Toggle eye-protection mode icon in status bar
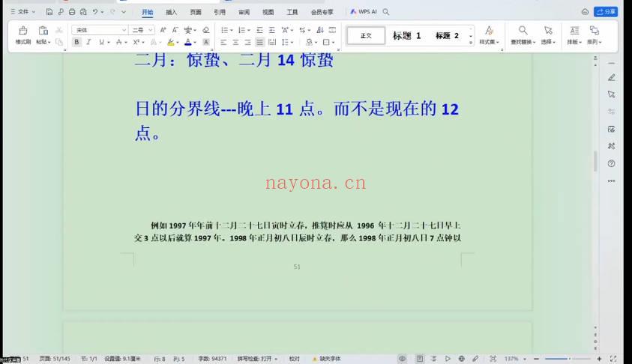Viewport: 632px width, 364px height. [402, 358]
